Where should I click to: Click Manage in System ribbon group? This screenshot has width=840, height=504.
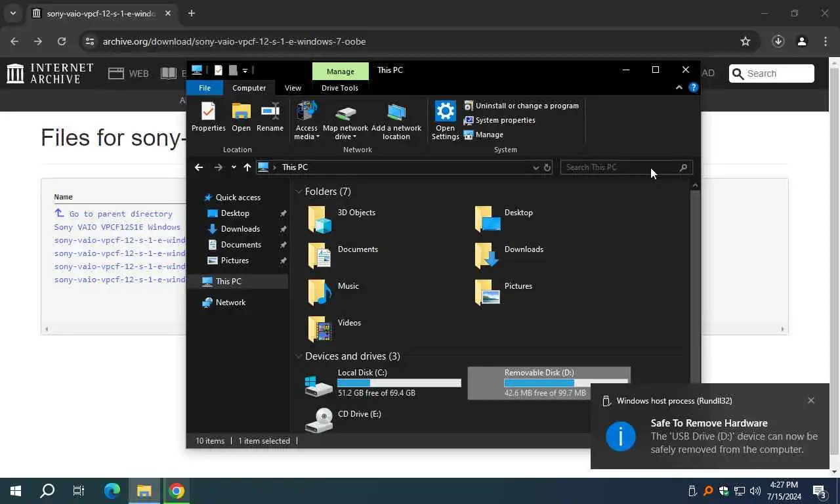[484, 135]
